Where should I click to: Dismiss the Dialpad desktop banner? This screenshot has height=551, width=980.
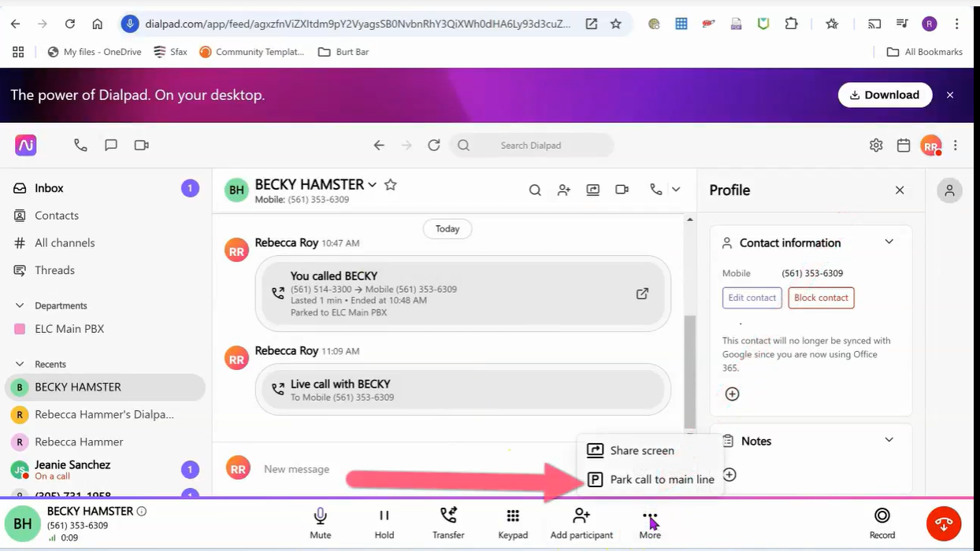click(950, 94)
